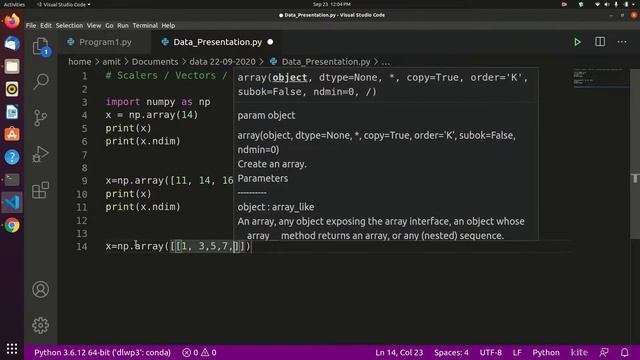Show Applications grid in the dock
Screen dimensions: 640x360
[x=12, y=349]
